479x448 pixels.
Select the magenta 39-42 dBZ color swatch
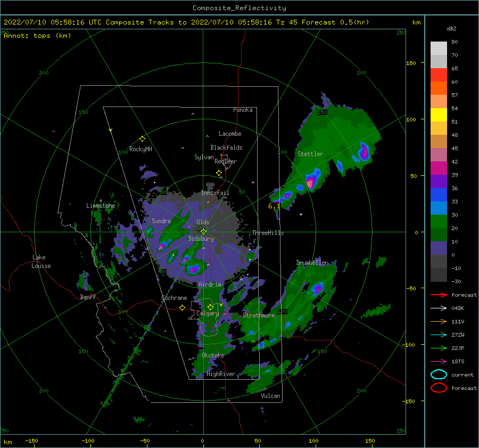coord(439,168)
